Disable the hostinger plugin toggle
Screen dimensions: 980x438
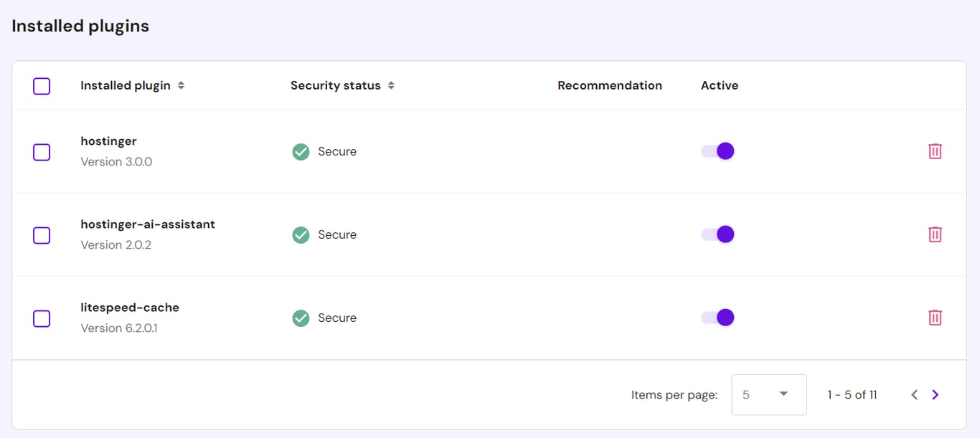(x=717, y=151)
